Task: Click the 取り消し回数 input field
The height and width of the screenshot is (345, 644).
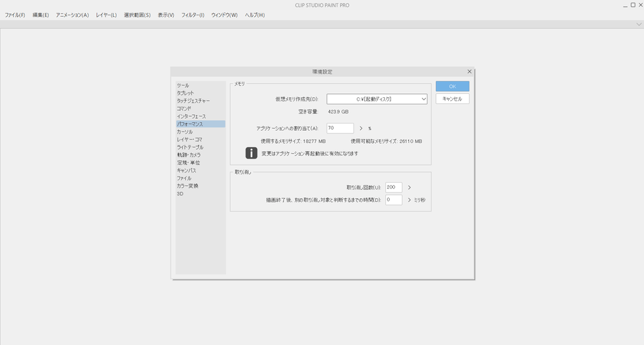Action: [x=394, y=188]
